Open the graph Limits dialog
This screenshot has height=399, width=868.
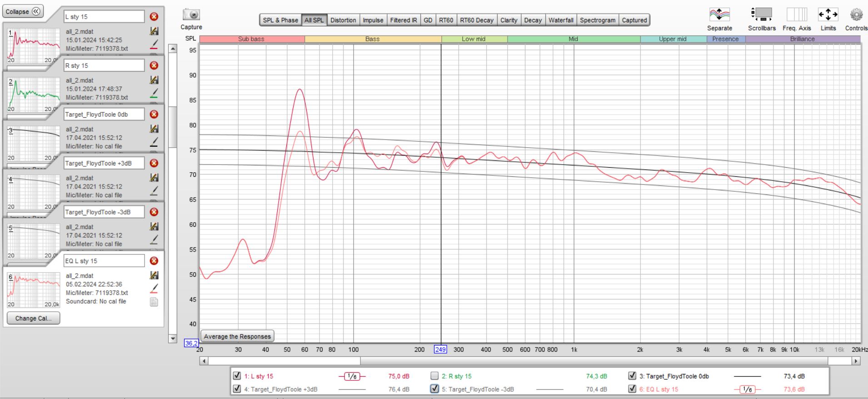pos(828,15)
